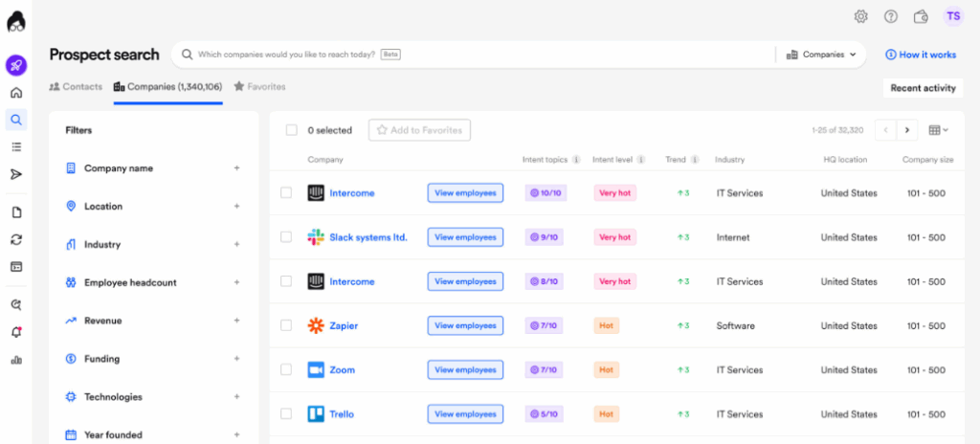Click the bar chart analytics icon
The image size is (980, 444).
tap(16, 360)
